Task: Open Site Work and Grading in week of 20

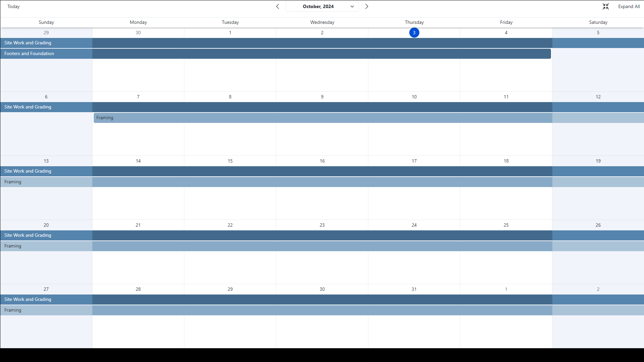Action: (322, 235)
